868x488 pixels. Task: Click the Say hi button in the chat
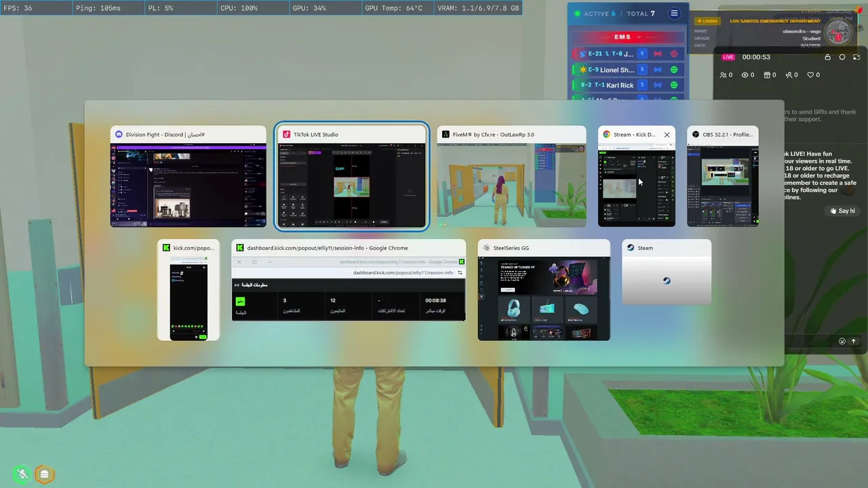click(843, 211)
